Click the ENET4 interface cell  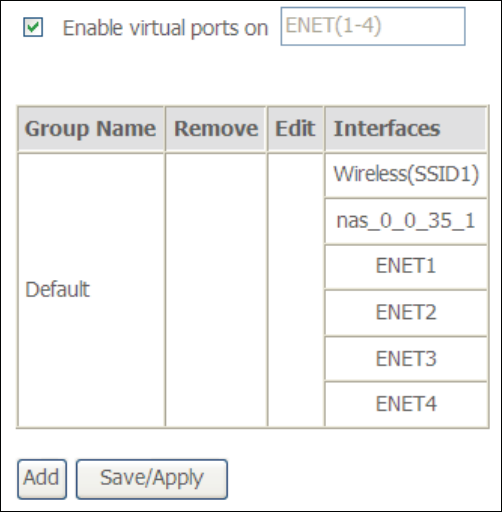[406, 404]
